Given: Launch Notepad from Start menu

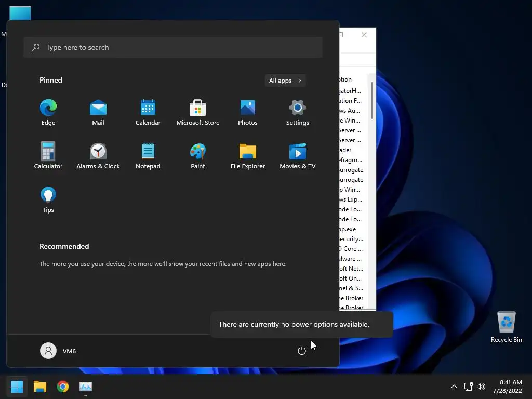Looking at the screenshot, I should (x=148, y=156).
